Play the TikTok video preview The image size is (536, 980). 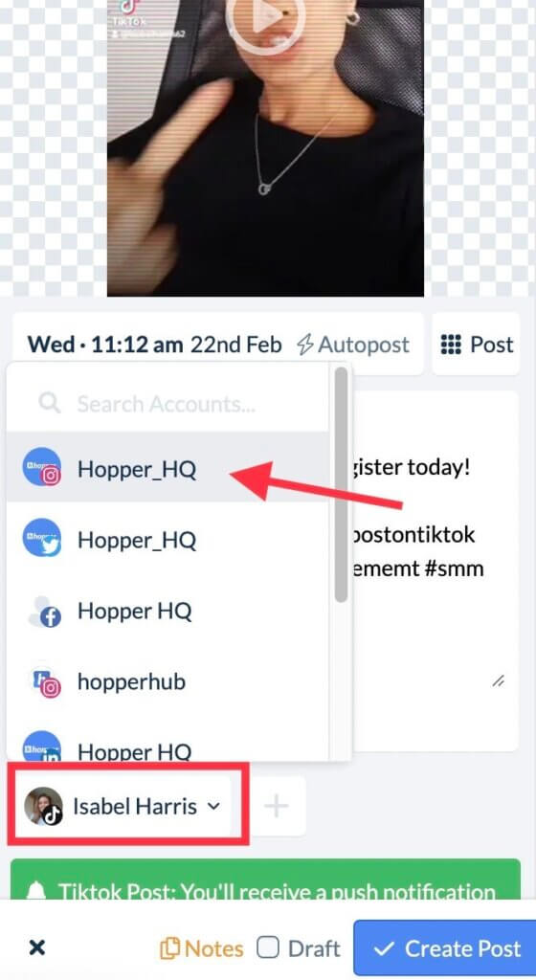click(x=265, y=19)
